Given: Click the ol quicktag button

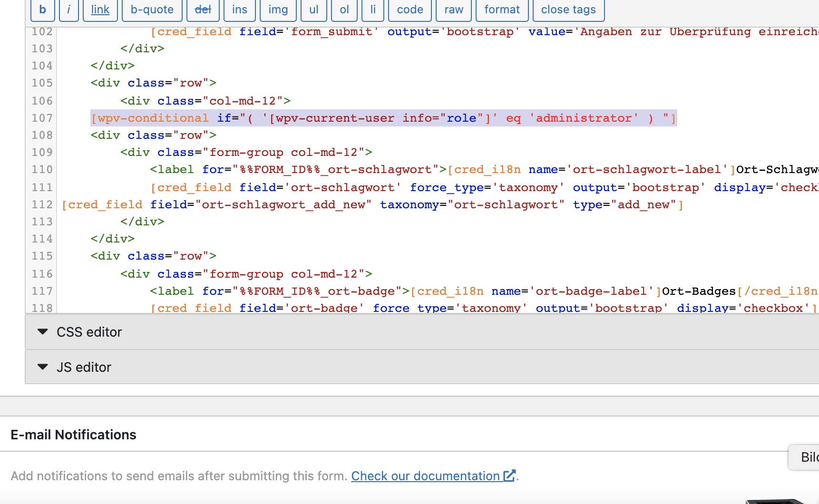Looking at the screenshot, I should 344,10.
